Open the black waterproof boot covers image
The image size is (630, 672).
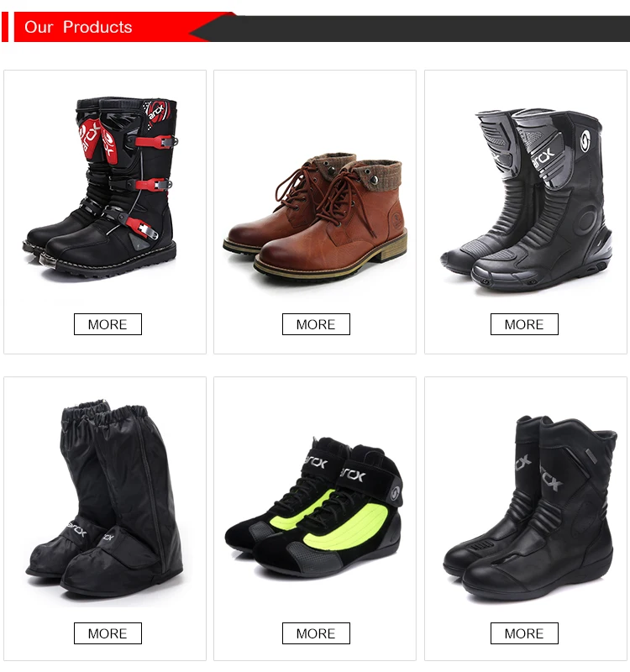click(x=104, y=498)
